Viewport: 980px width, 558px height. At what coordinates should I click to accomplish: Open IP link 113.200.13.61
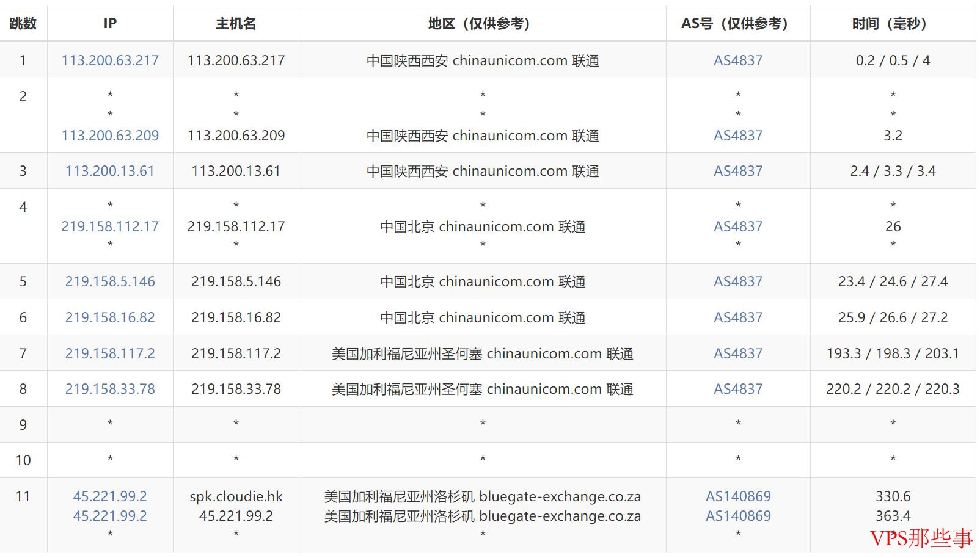coord(110,171)
